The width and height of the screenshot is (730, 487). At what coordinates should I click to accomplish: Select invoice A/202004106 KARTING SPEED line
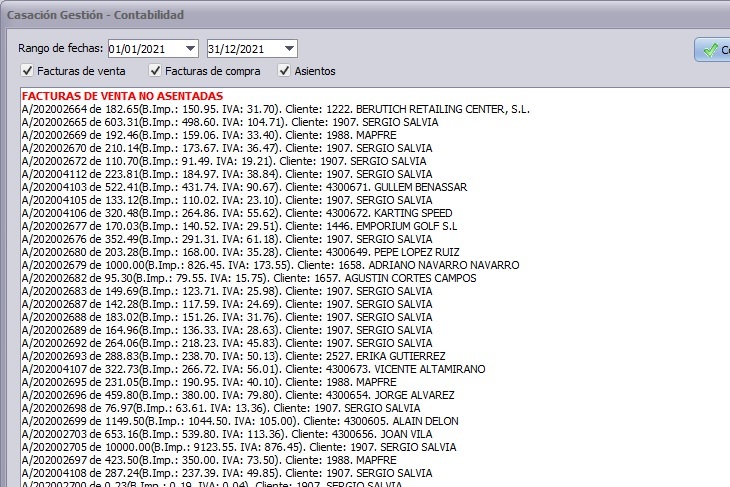click(x=237, y=213)
